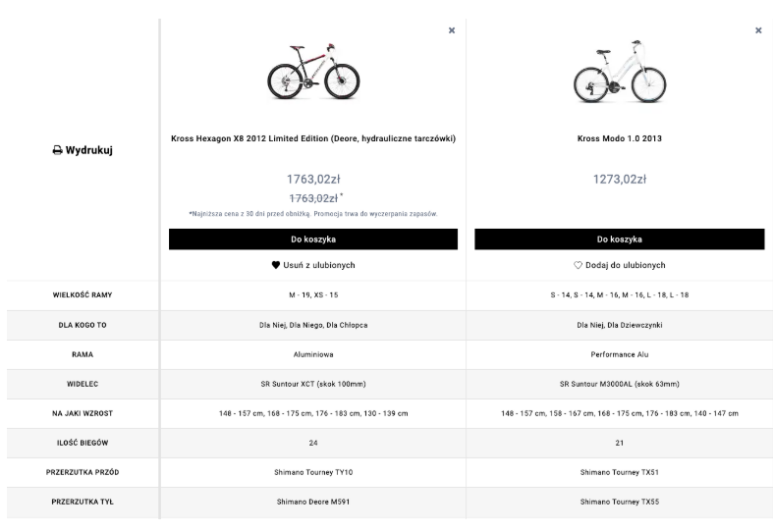Add Kross Hexagon X8 to cart
Screen dimensions: 774x532
click(x=313, y=239)
